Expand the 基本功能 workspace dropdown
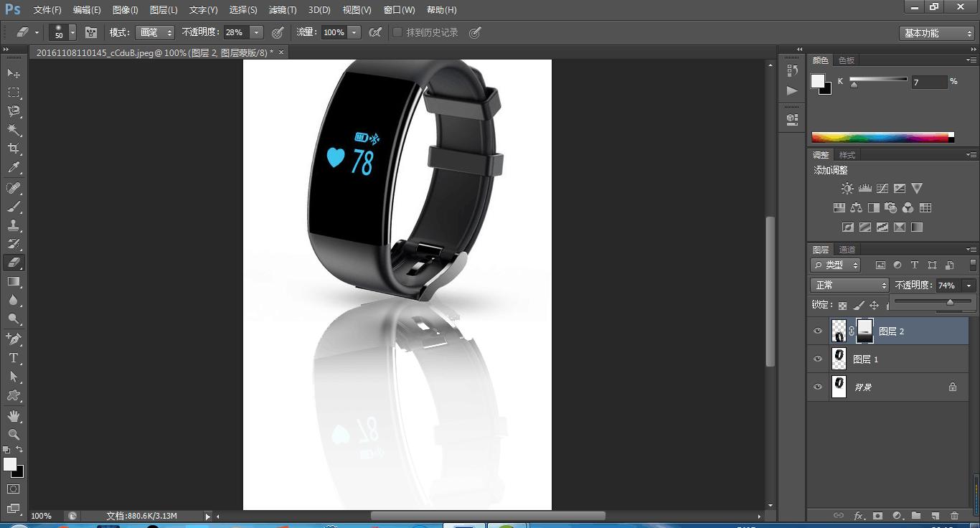Screen dimensions: 980x528 pos(937,33)
